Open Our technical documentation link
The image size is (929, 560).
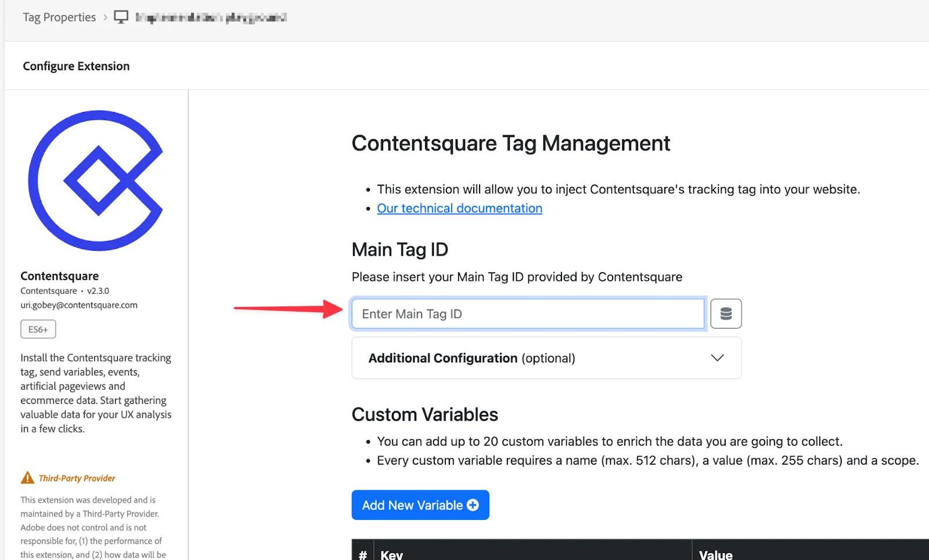(459, 208)
